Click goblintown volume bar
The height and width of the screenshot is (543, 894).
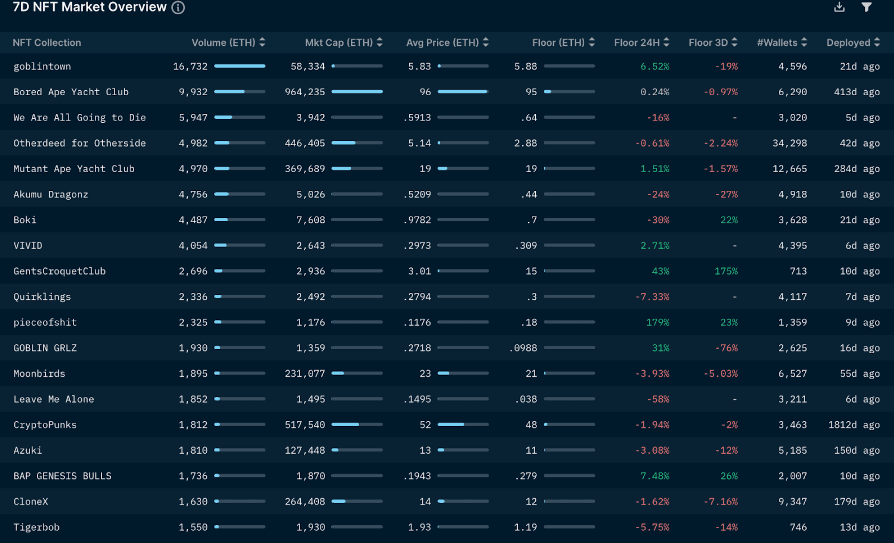[239, 66]
